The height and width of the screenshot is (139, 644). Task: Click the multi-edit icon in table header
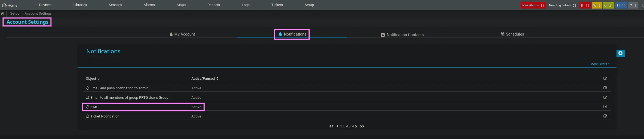point(605,78)
